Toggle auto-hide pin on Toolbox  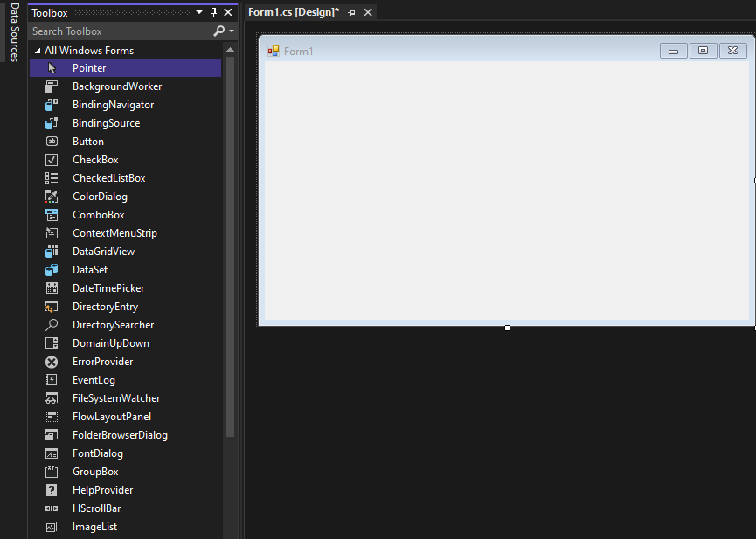coord(213,12)
